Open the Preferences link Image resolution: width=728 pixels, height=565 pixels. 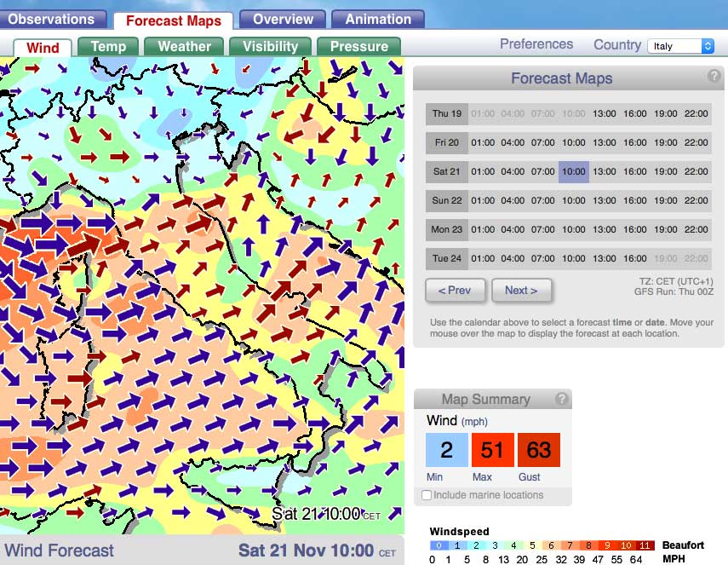pyautogui.click(x=536, y=44)
